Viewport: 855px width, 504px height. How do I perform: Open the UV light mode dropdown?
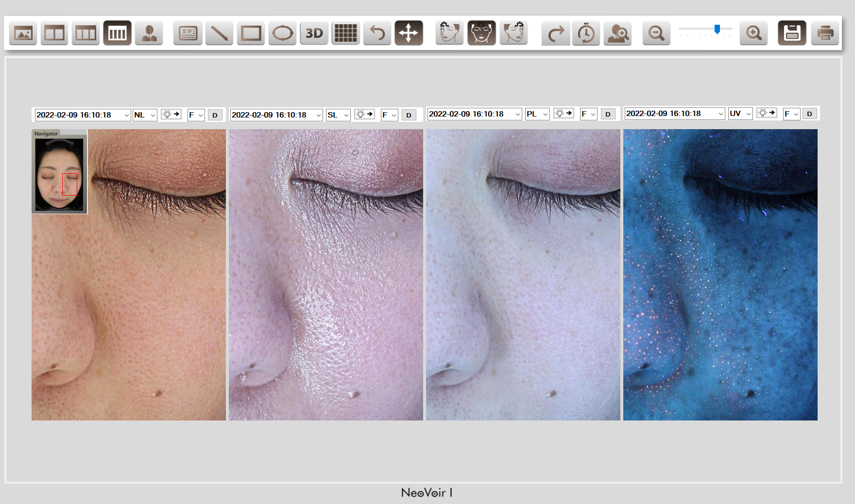pos(740,114)
